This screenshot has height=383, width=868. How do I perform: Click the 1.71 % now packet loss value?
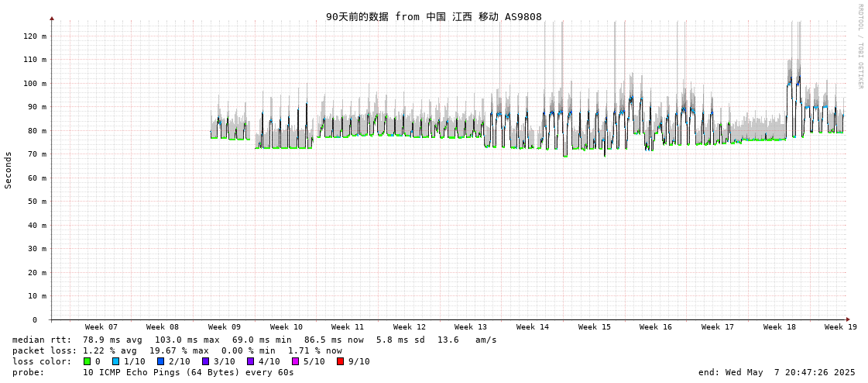[x=315, y=351]
